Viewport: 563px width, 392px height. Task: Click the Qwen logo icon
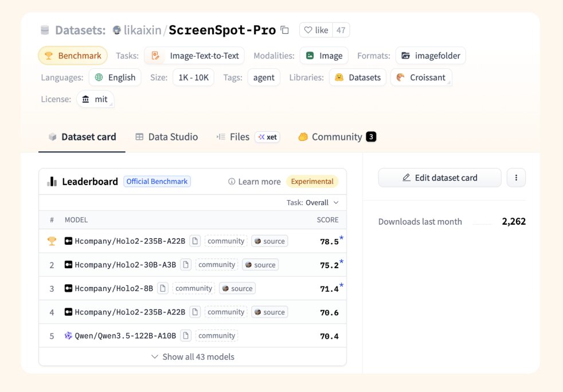[68, 336]
